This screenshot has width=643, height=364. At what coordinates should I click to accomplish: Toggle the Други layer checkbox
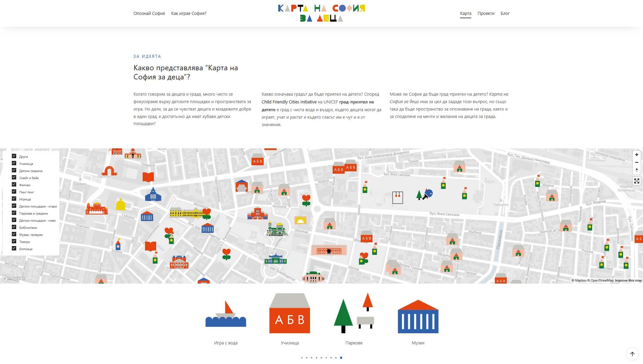pos(14,156)
